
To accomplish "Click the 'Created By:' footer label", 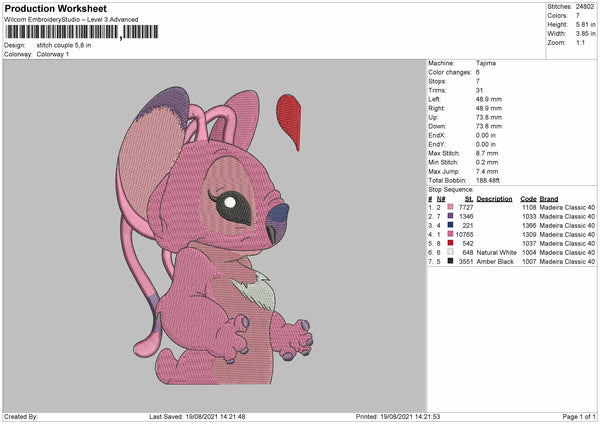I will 21,417.
